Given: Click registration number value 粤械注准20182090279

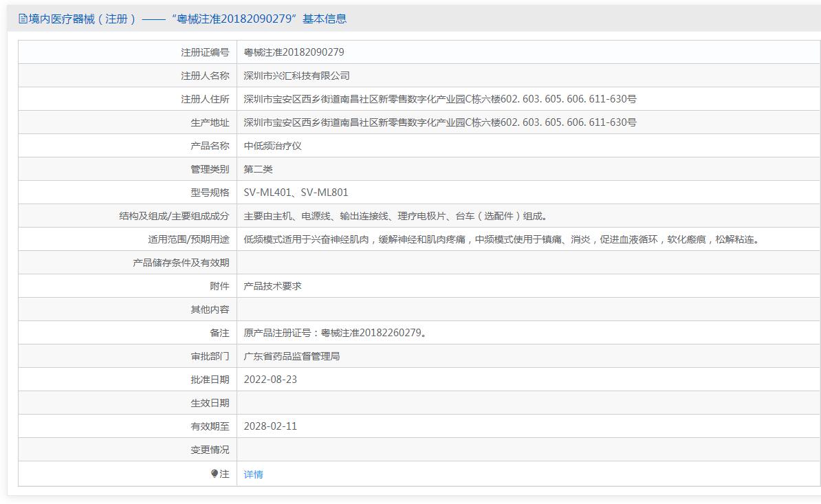Looking at the screenshot, I should click(x=294, y=52).
